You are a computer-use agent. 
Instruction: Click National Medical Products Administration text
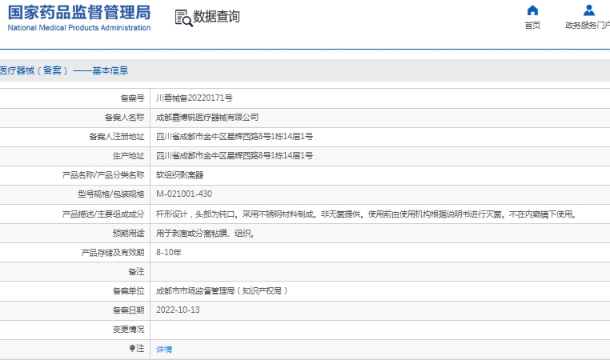click(79, 28)
